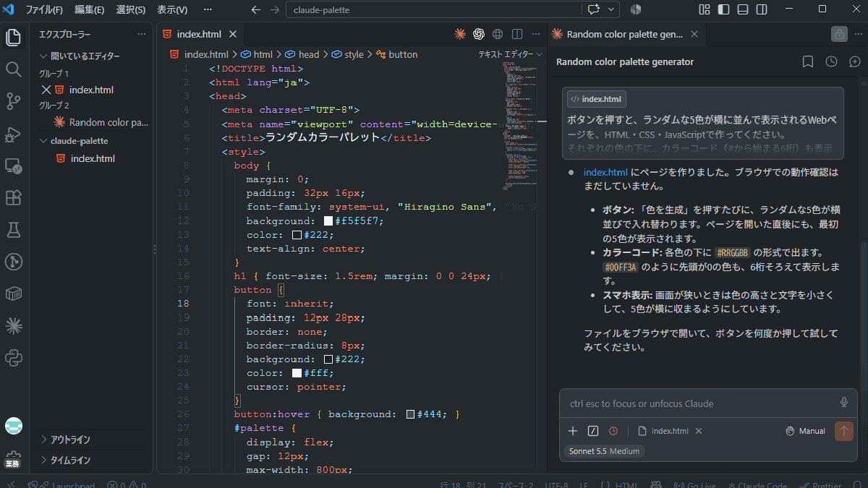Click the slash command icon in Claude input

click(593, 431)
